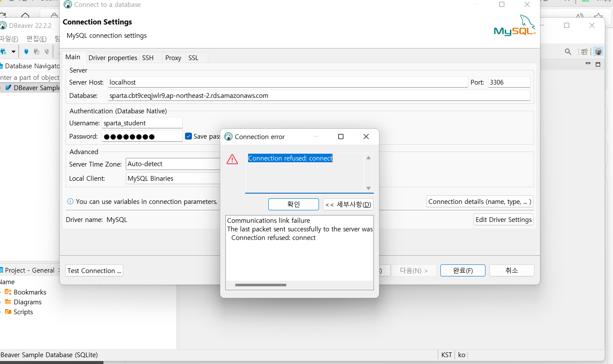Click the Username field with sparta_student
Screen dimensions: 613x364
(x=142, y=123)
